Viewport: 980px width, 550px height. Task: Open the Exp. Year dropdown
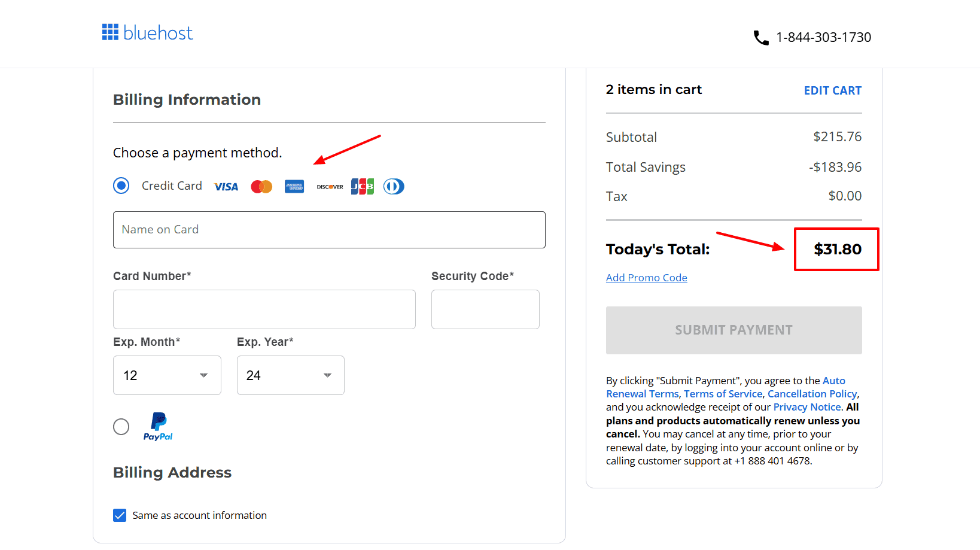[x=290, y=375]
